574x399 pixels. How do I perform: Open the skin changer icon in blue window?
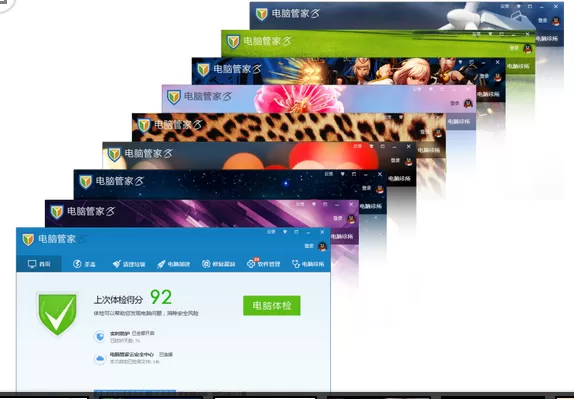(285, 232)
